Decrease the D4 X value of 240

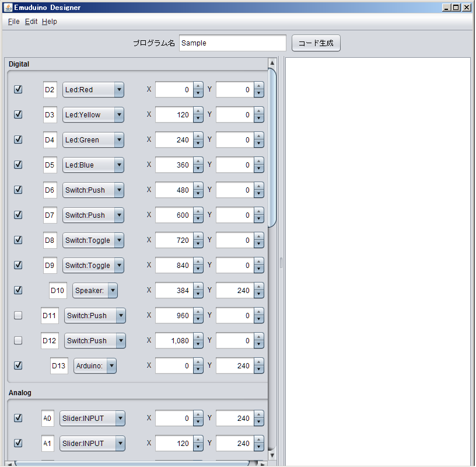pyautogui.click(x=198, y=144)
